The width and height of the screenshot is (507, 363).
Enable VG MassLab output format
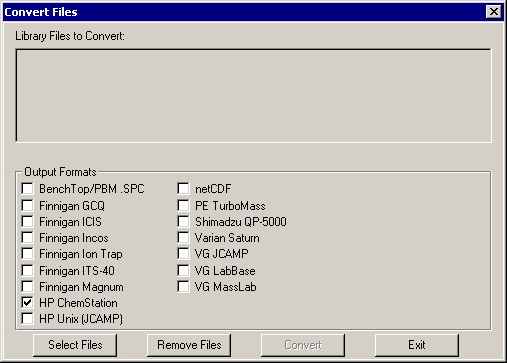coord(183,286)
